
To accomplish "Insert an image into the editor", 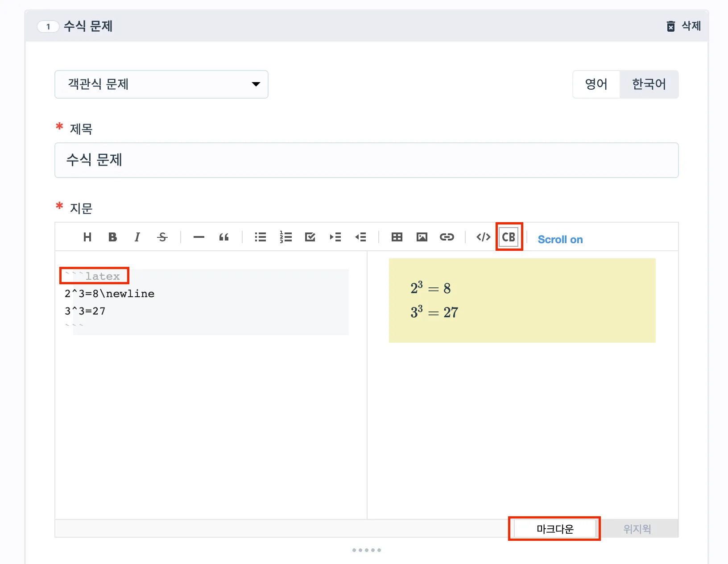I will point(422,237).
